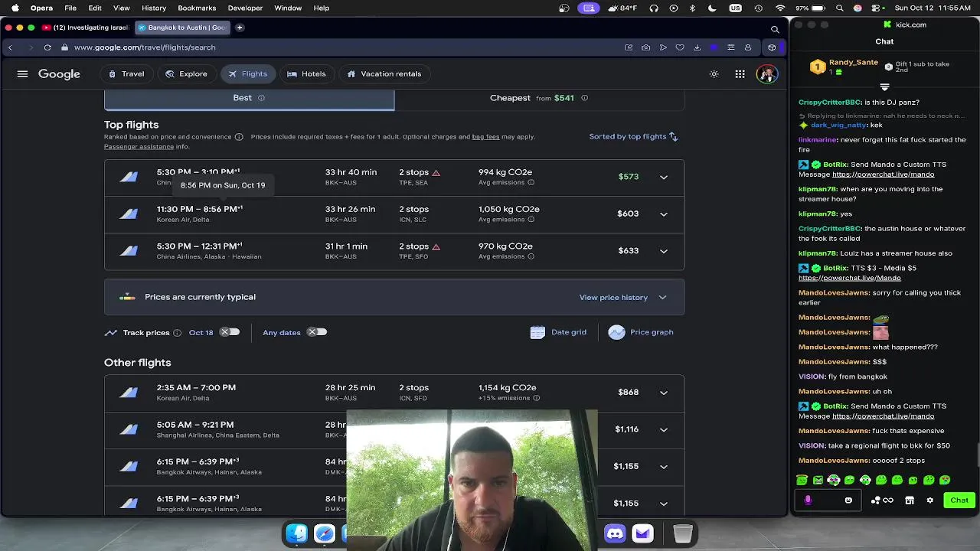Go back with the browser back arrow
Image resolution: width=980 pixels, height=551 pixels.
coord(10,47)
